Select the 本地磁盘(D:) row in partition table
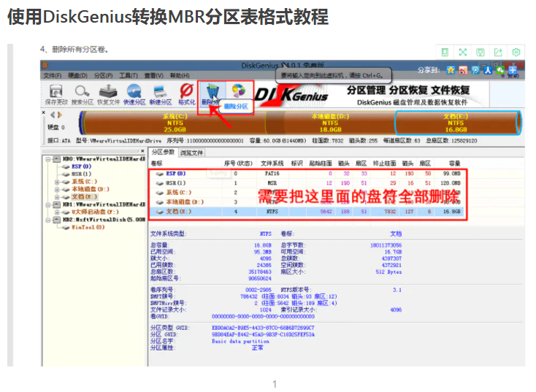 (307, 202)
